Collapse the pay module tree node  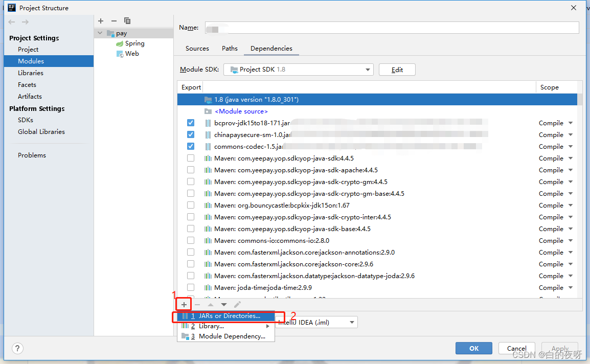(x=100, y=33)
